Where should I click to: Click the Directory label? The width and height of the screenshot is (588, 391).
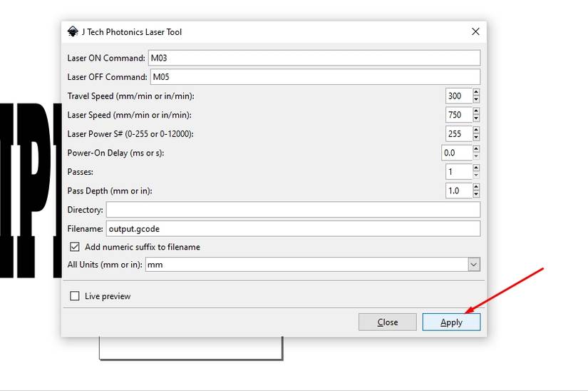click(x=85, y=210)
